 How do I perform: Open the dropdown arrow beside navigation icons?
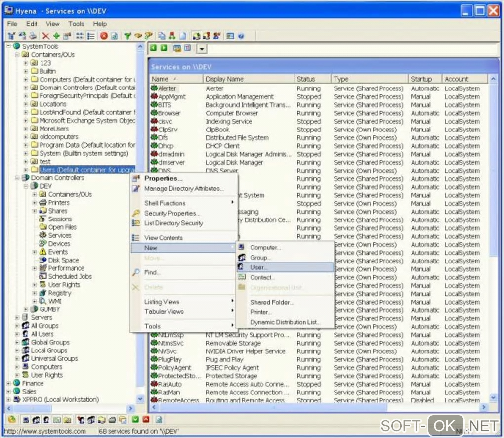[203, 48]
